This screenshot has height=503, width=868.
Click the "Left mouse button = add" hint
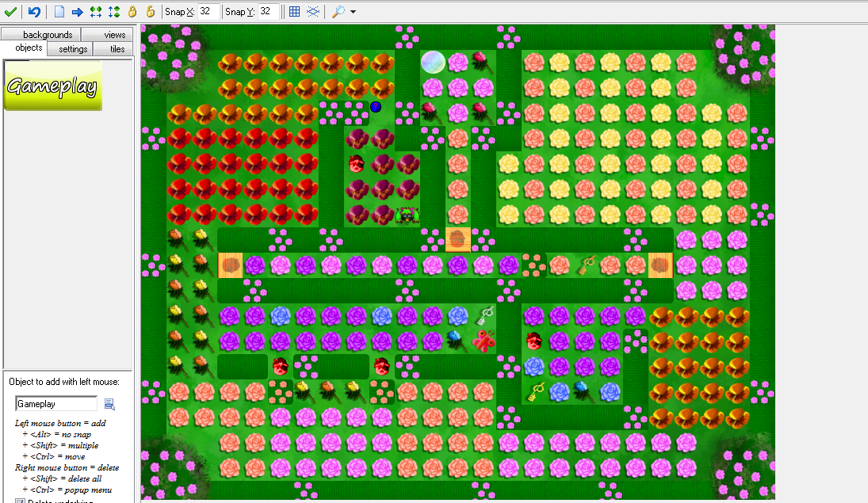point(60,423)
